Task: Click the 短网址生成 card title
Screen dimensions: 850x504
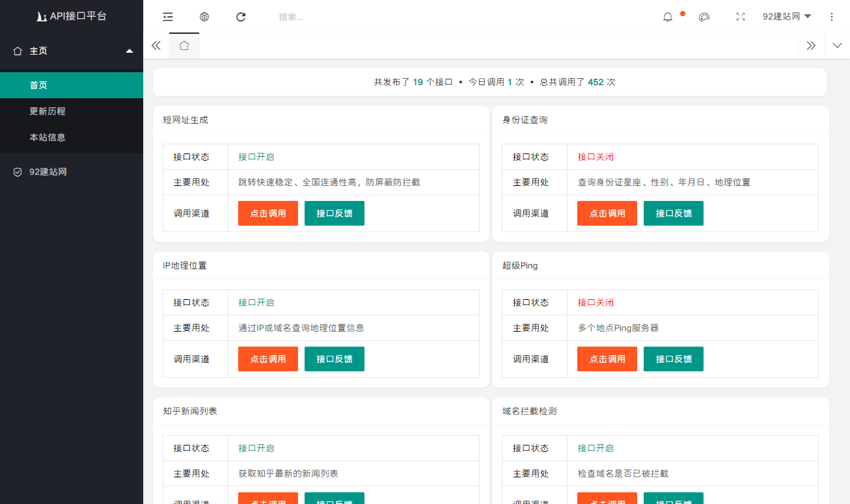Action: point(185,120)
